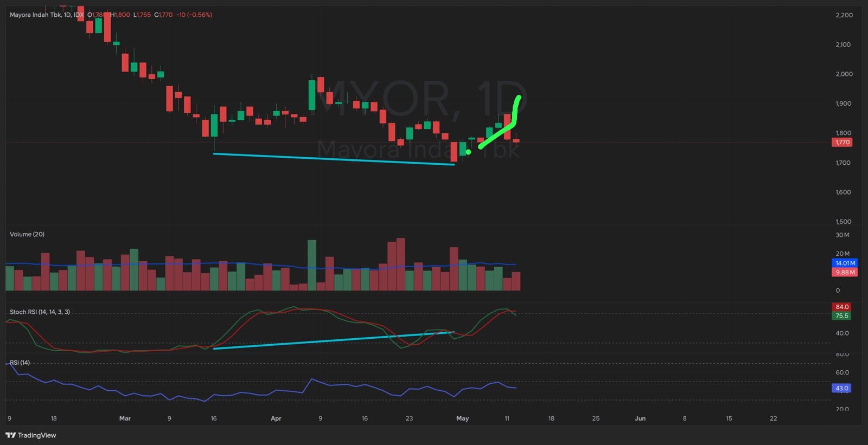Select the Stoch RSI (14, 14, 3, 3) legend

40,312
